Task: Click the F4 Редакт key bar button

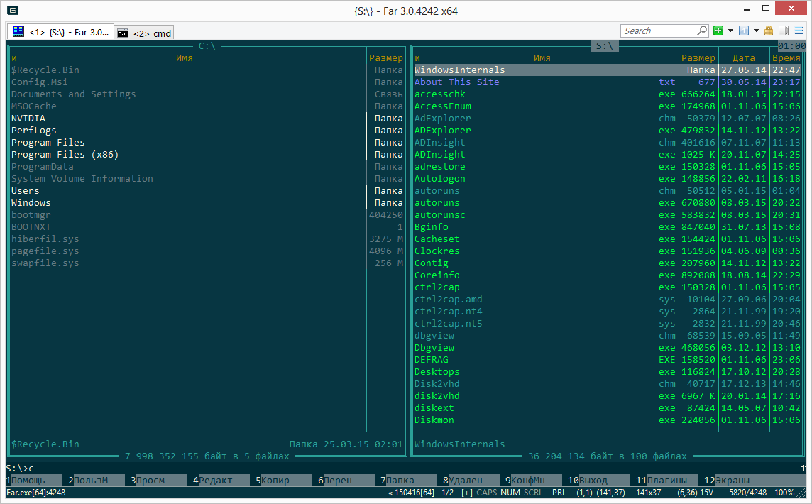Action: [220, 480]
